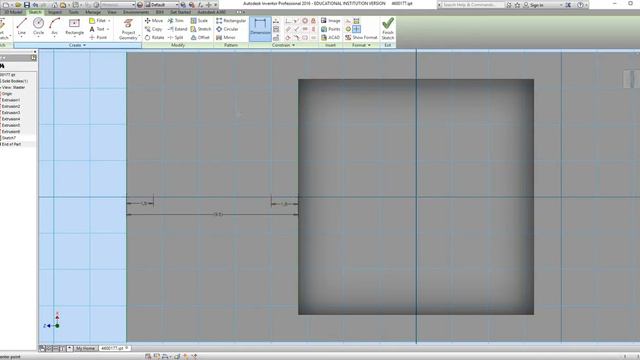Select Extrusion4 in browser tree
Image resolution: width=640 pixels, height=360 pixels.
pyautogui.click(x=11, y=119)
